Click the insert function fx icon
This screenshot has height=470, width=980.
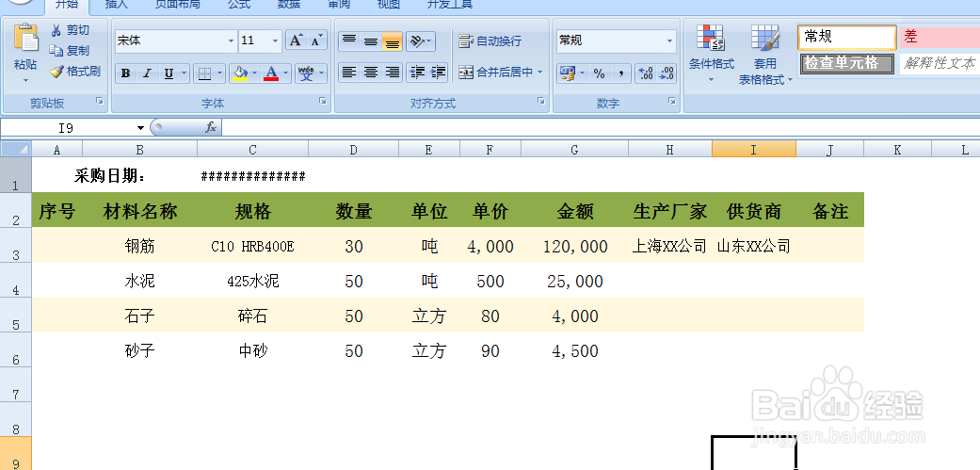coord(211,127)
